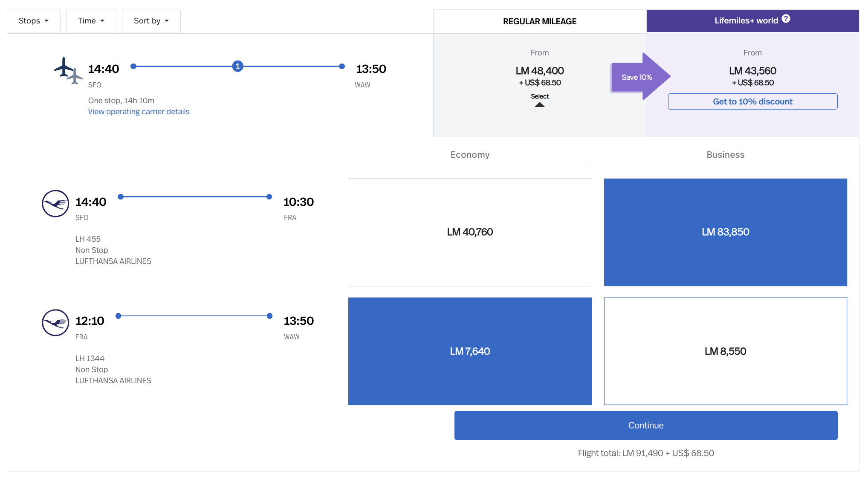Image resolution: width=868 pixels, height=480 pixels.
Task: Open the Time filter dropdown
Action: click(91, 21)
